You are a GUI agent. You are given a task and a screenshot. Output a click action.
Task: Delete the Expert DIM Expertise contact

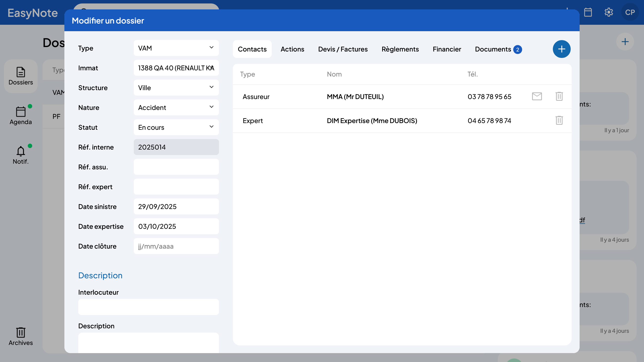pos(559,120)
